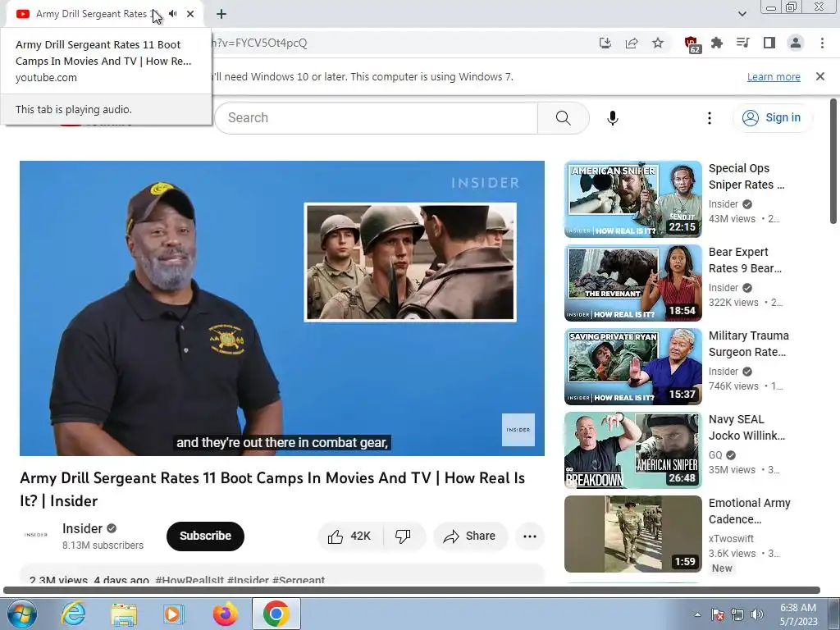Dislike the video
Image resolution: width=840 pixels, height=630 pixels.
pos(403,536)
